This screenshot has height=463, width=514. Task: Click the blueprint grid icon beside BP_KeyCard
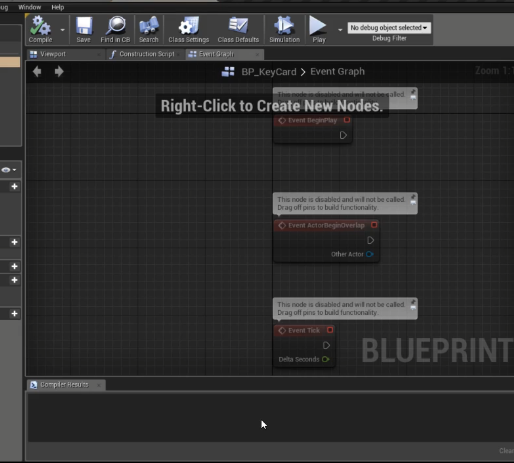pos(228,71)
